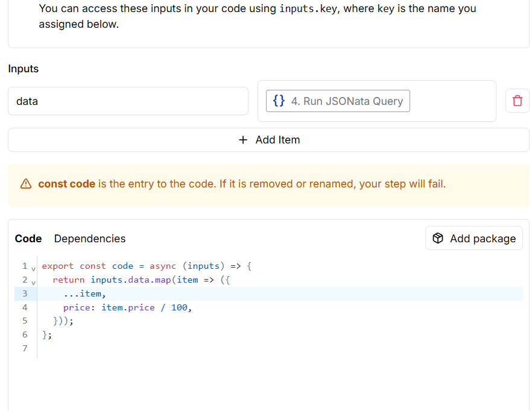Screen dimensions: 532x411
Task: Focus the data key input field
Action: 128,101
